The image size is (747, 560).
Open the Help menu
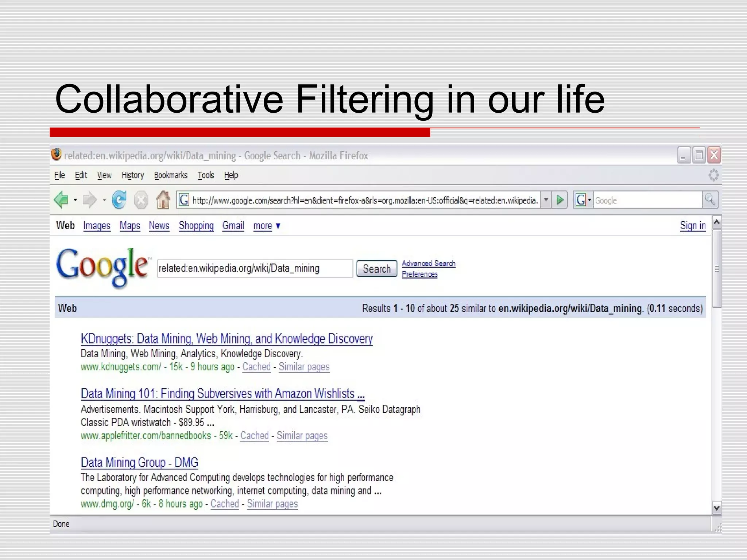pyautogui.click(x=231, y=175)
